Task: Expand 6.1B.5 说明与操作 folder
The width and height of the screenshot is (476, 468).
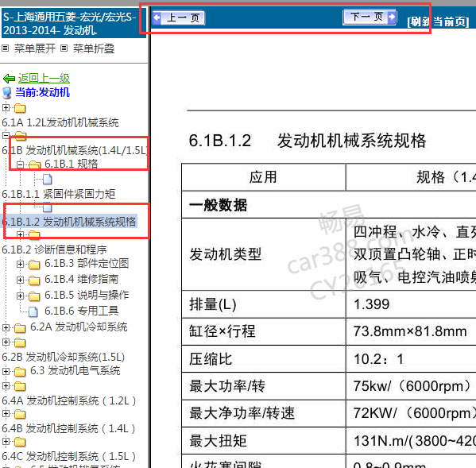Action: [20, 296]
